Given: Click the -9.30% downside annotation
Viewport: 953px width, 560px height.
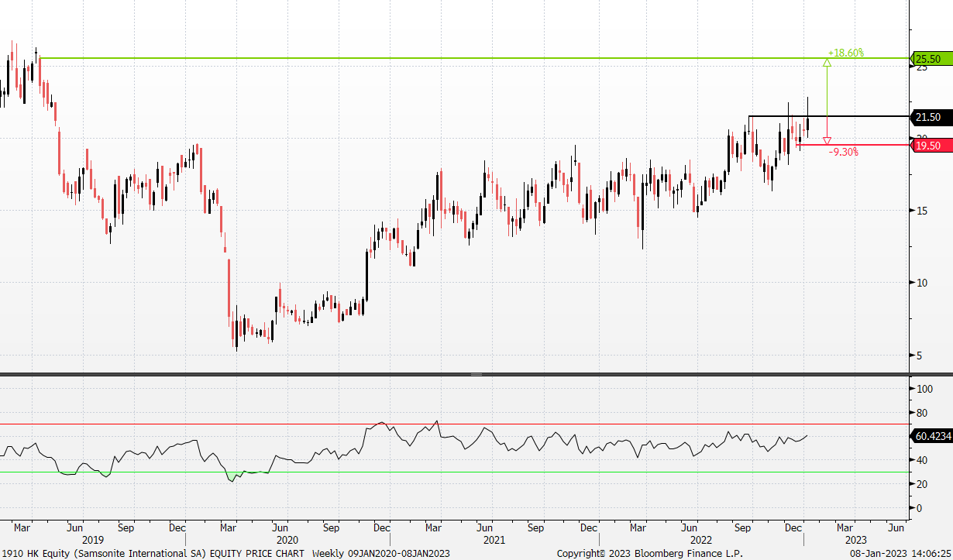Looking at the screenshot, I should [843, 153].
